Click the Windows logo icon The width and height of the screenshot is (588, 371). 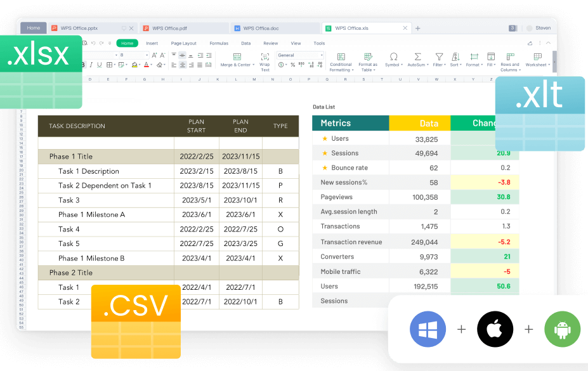click(x=428, y=329)
